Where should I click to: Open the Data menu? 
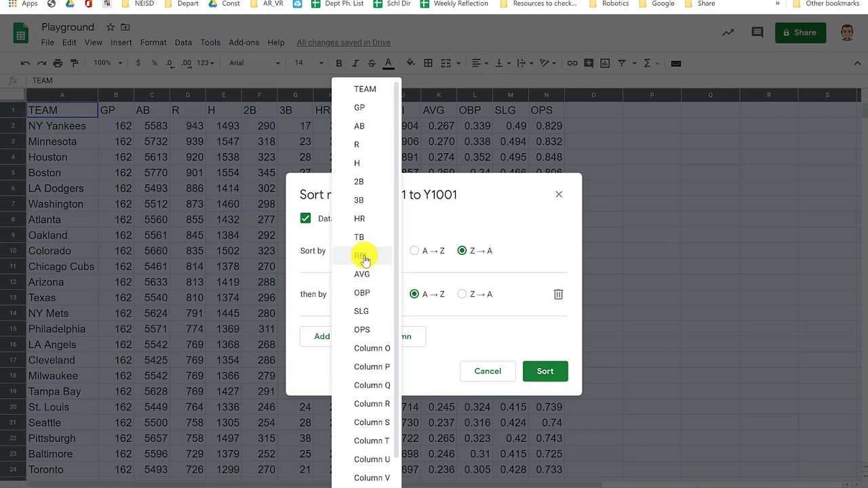pos(183,42)
